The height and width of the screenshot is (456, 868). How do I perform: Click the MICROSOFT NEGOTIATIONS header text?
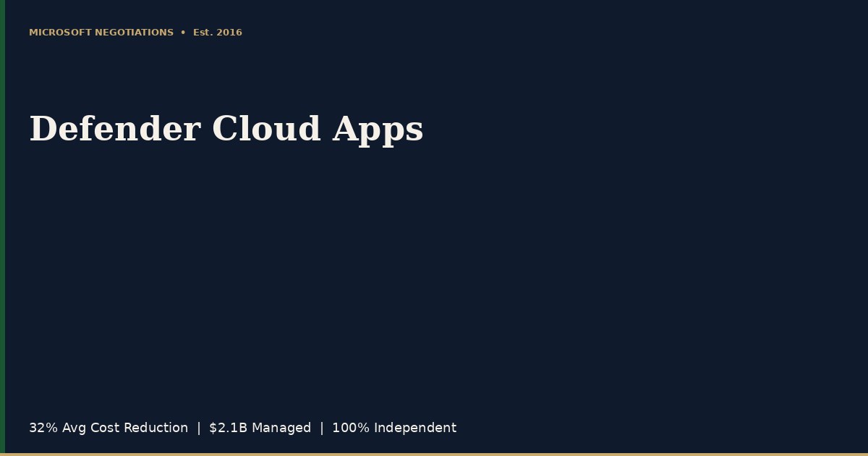[101, 33]
